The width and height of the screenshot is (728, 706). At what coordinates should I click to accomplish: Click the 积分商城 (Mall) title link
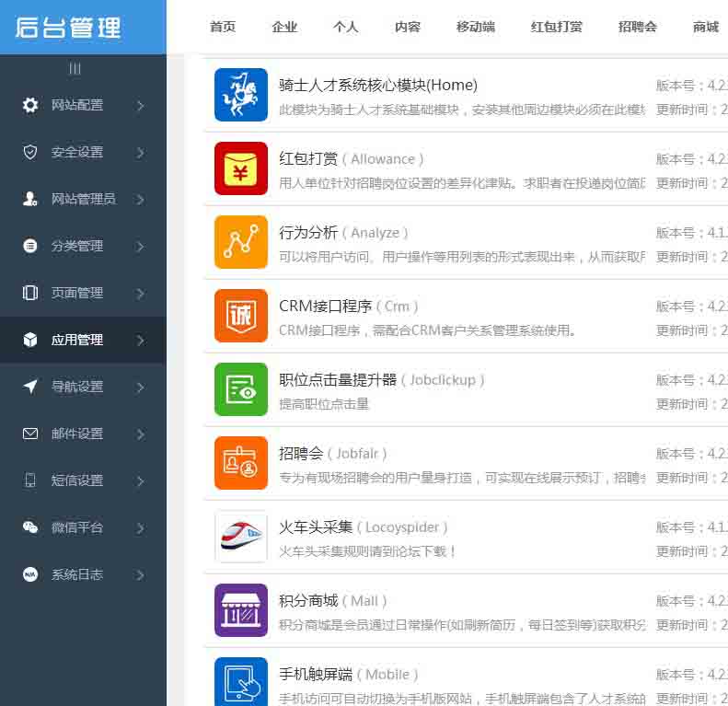click(308, 601)
